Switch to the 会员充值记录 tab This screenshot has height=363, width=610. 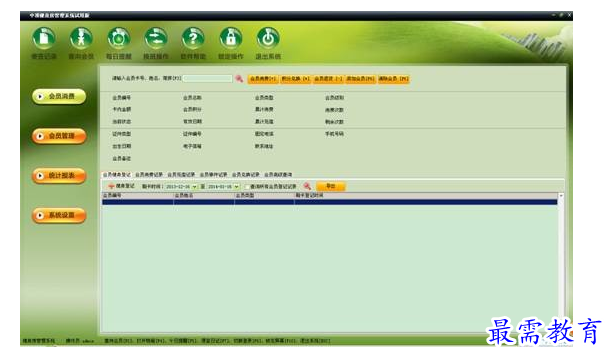(x=181, y=175)
